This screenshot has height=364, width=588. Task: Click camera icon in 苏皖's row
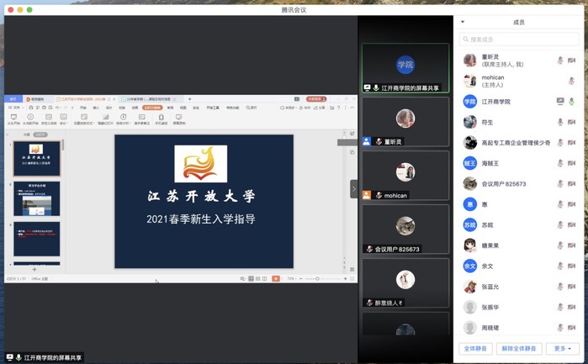pyautogui.click(x=571, y=225)
